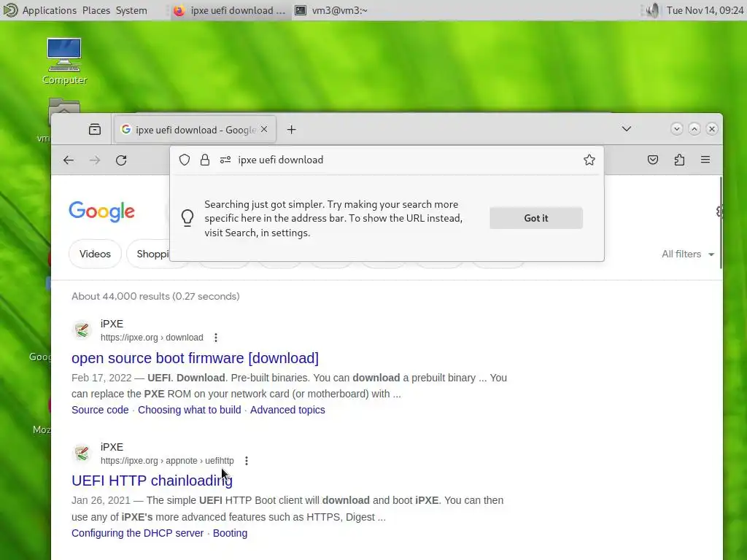The image size is (747, 560).
Task: Open the search permissions icon in the address bar
Action: 225,160
